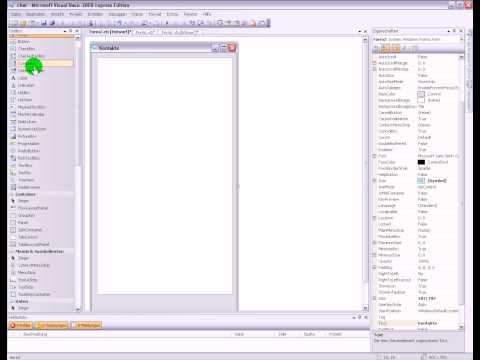Select the PictureBox toolbox control
This screenshot has height=360, width=480.
[x=41, y=136]
